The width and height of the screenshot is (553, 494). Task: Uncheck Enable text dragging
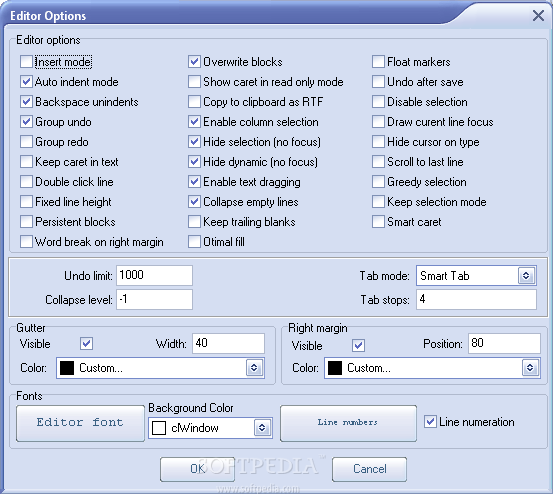click(x=194, y=182)
